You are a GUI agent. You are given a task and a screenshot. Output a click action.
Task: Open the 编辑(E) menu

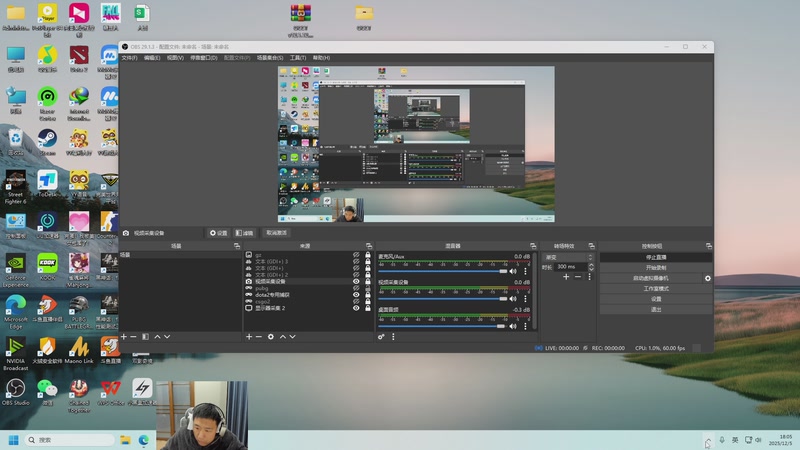[x=152, y=58]
